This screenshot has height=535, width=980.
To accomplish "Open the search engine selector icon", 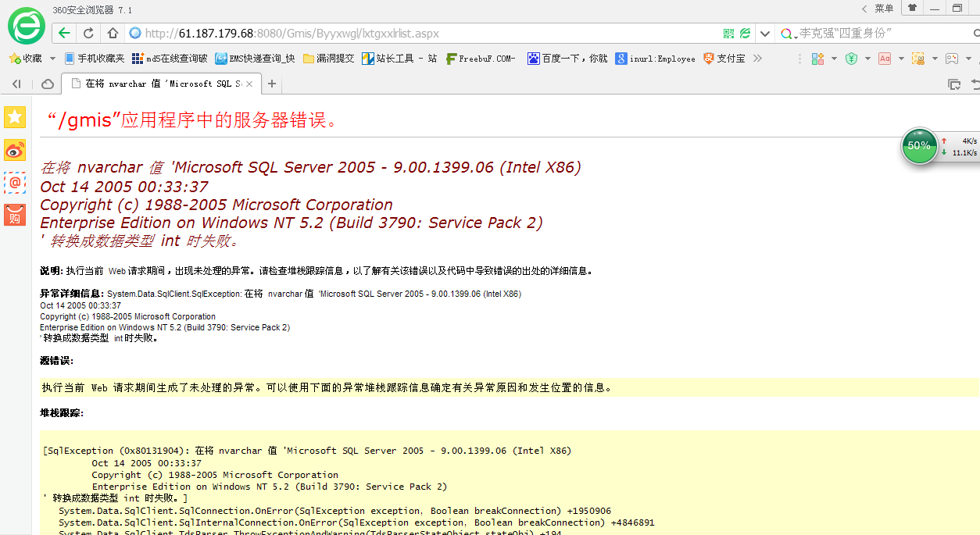I will click(x=789, y=34).
